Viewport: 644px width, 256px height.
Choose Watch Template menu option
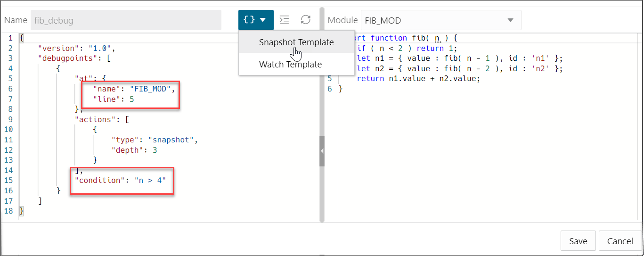pyautogui.click(x=290, y=65)
